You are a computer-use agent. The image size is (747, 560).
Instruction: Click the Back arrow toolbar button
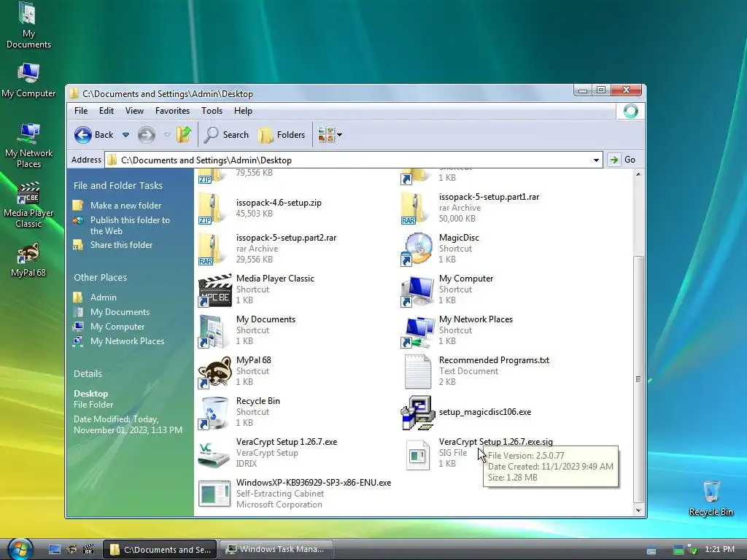[94, 135]
